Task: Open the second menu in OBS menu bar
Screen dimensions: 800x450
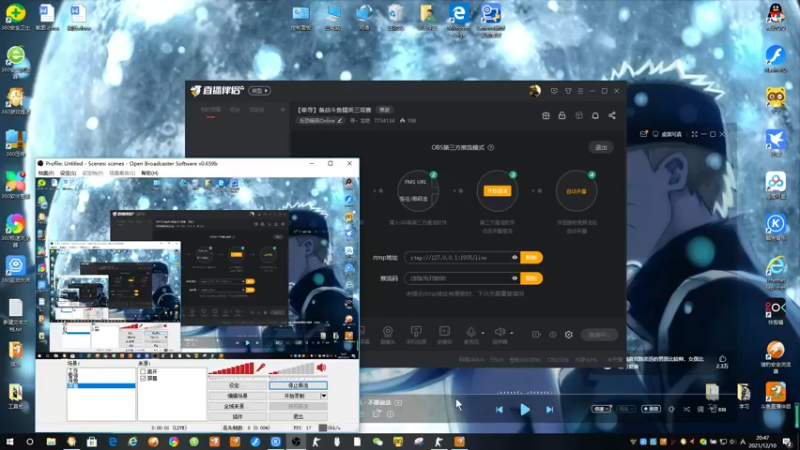Action: point(68,173)
